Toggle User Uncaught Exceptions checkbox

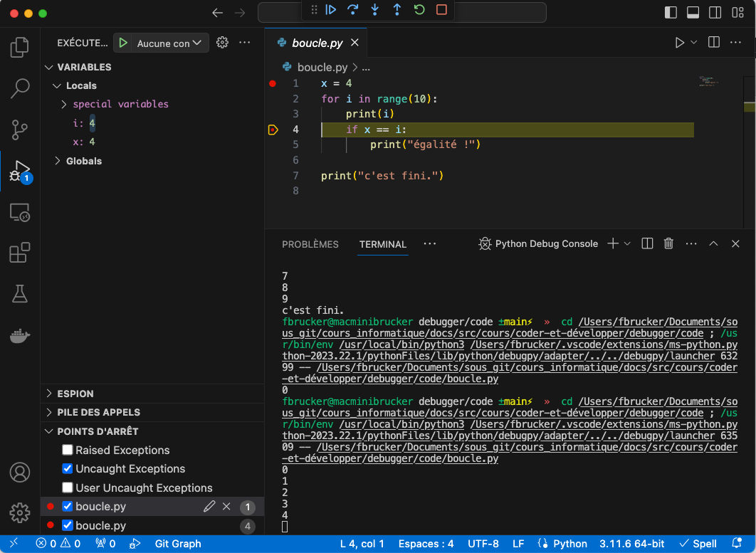coord(68,488)
